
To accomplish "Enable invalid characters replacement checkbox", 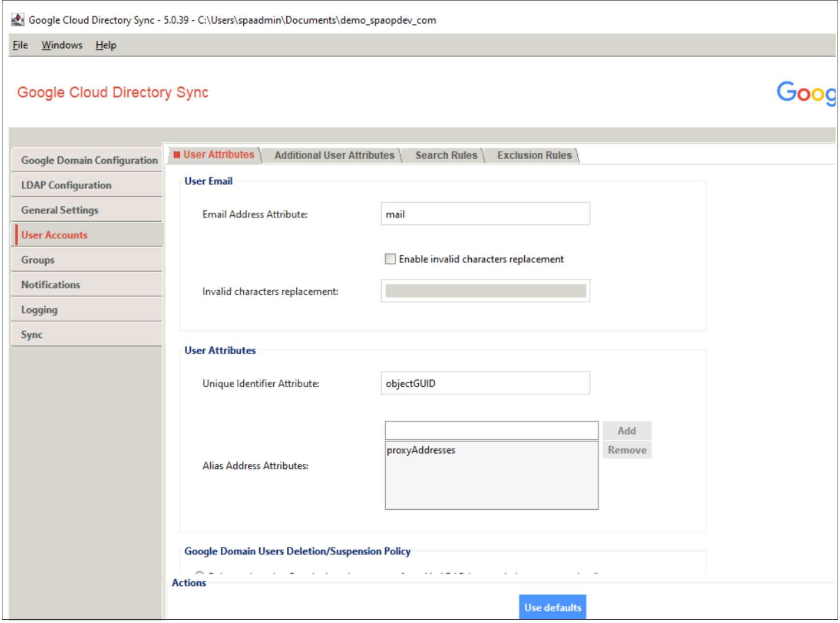I will coord(390,259).
